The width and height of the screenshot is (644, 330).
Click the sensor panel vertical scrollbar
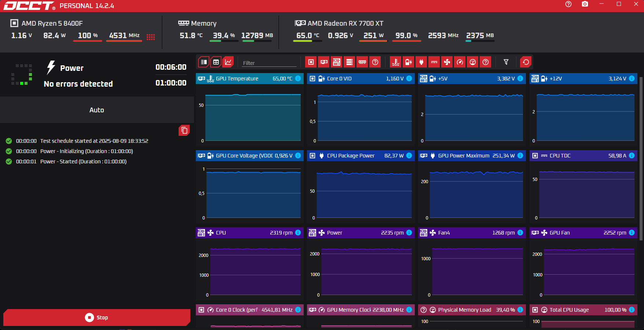point(641,159)
